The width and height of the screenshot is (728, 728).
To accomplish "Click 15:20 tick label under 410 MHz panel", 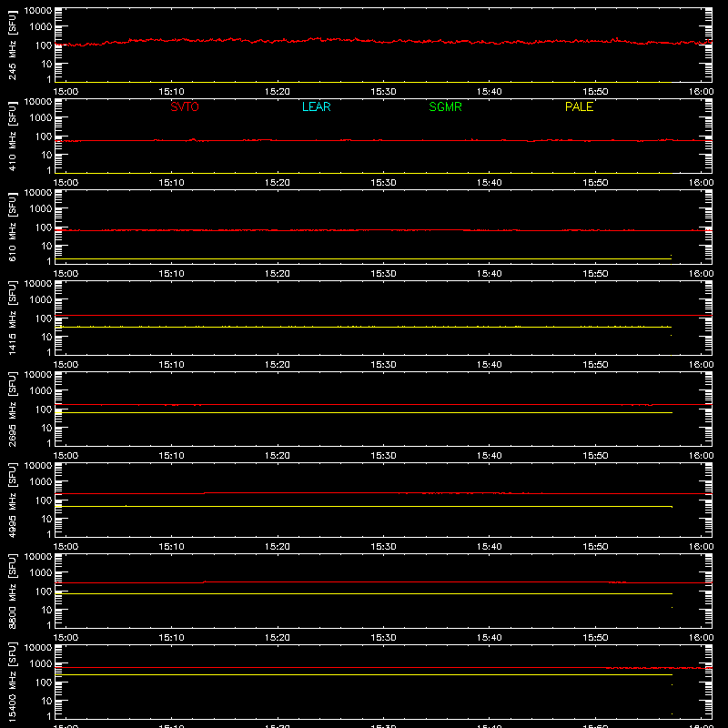I will click(278, 183).
